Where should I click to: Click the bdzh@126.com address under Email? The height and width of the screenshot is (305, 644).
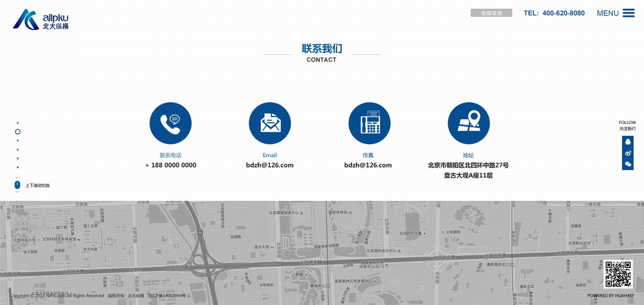pos(270,165)
